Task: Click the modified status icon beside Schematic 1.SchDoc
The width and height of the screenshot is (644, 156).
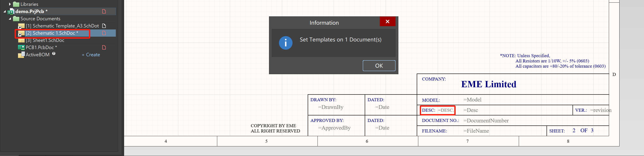Action: pos(104,33)
